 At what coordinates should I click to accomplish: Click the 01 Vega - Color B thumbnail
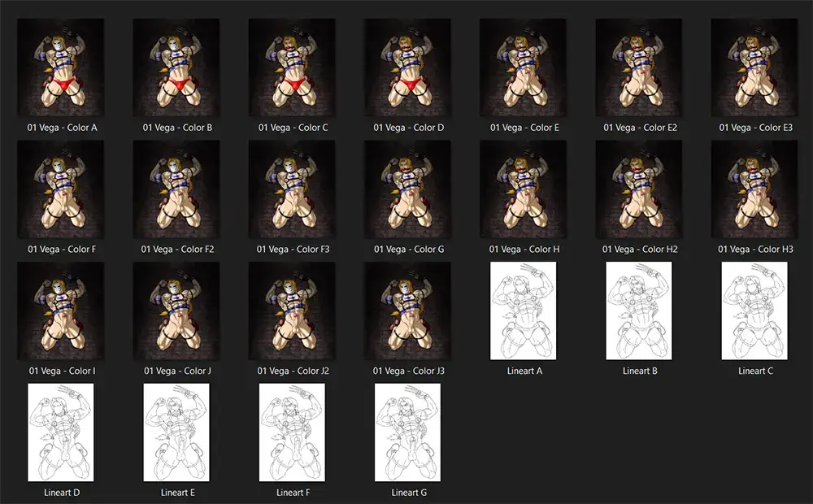point(177,67)
